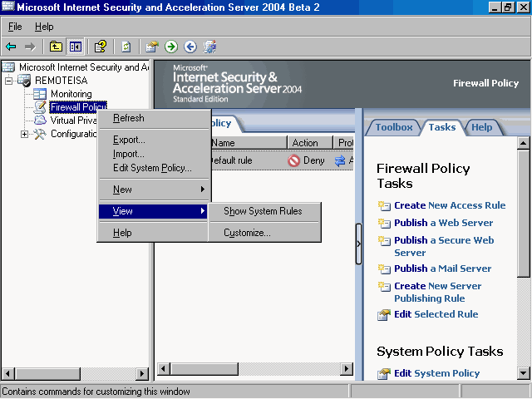Select Monitoring in the console tree

click(x=71, y=94)
